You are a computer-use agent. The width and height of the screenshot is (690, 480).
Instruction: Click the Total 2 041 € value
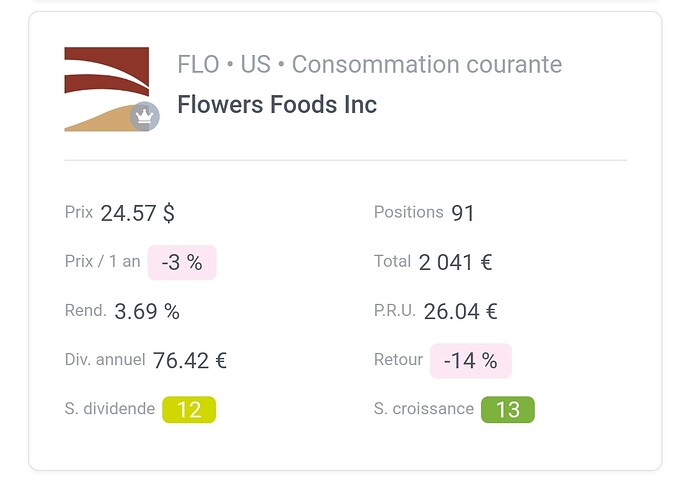pyautogui.click(x=455, y=263)
